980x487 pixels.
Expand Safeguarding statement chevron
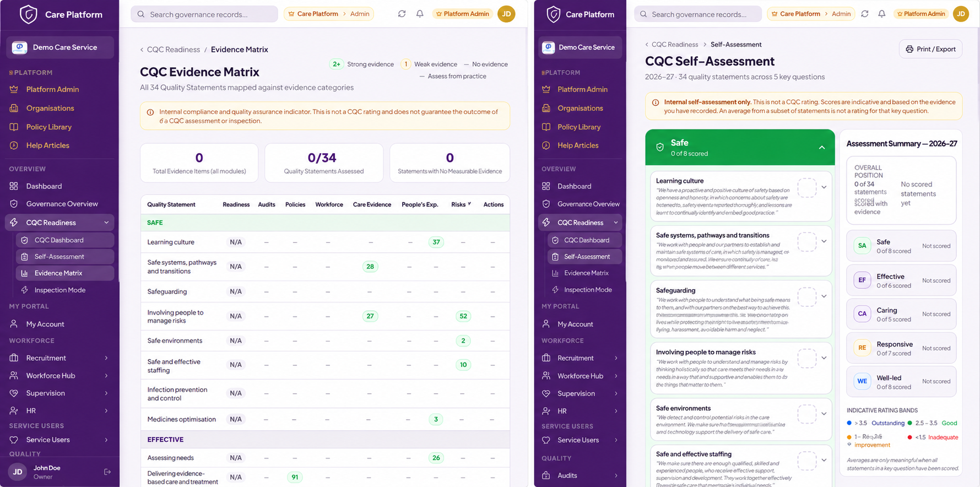(x=824, y=296)
